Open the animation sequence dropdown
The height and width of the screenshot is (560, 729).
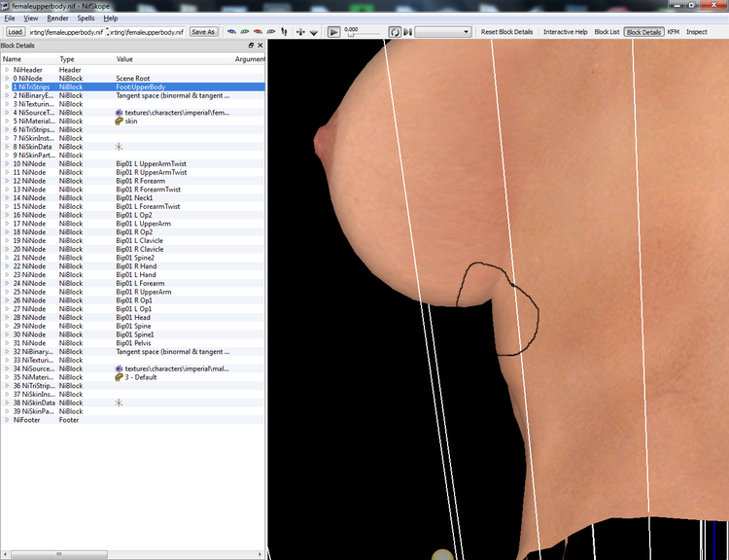pyautogui.click(x=443, y=32)
